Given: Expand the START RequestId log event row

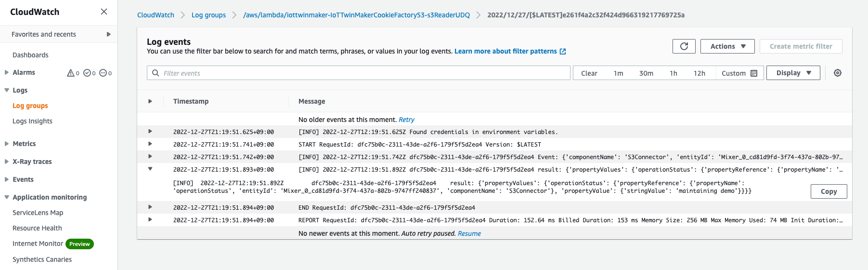Looking at the screenshot, I should pyautogui.click(x=150, y=144).
